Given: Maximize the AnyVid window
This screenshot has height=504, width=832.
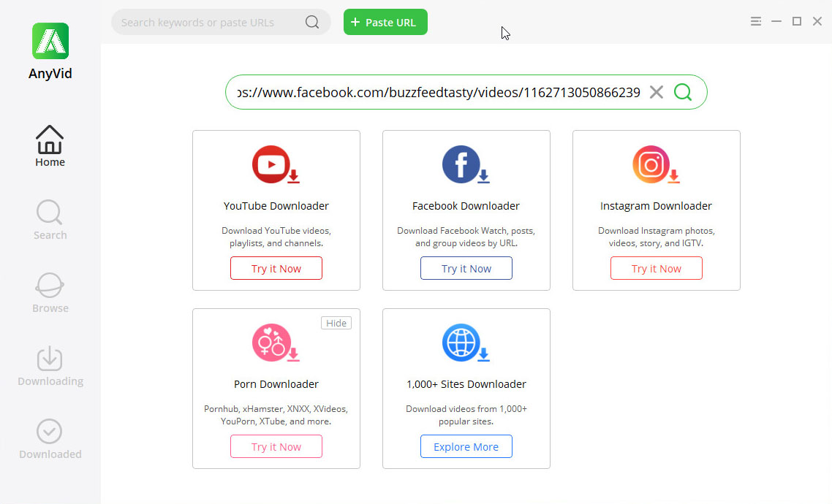Looking at the screenshot, I should click(x=796, y=21).
